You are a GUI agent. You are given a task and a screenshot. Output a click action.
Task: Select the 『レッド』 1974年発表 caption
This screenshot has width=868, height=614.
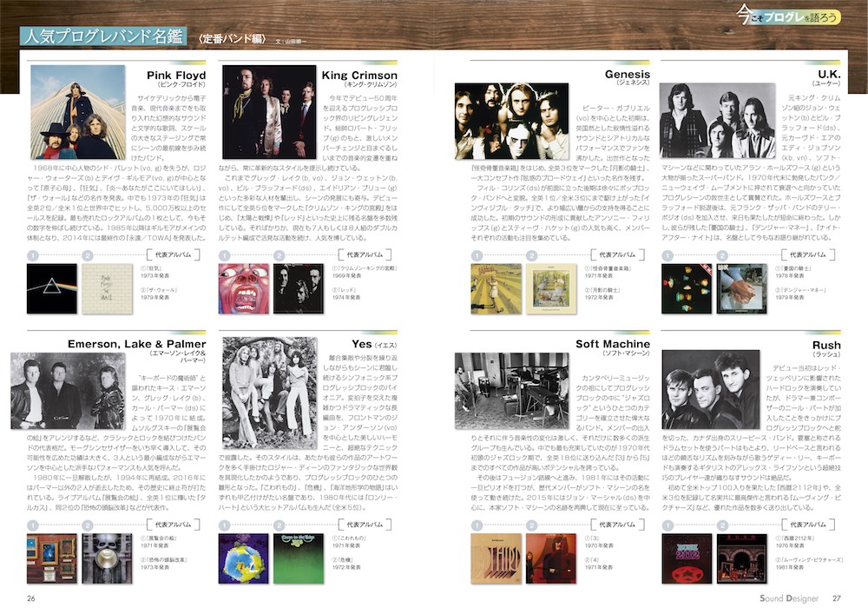coord(346,294)
